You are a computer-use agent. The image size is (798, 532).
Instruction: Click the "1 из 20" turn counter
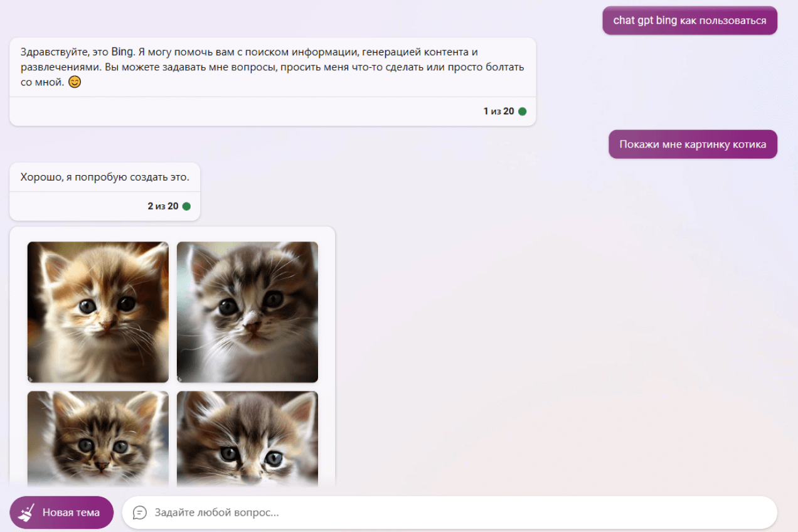click(x=499, y=112)
